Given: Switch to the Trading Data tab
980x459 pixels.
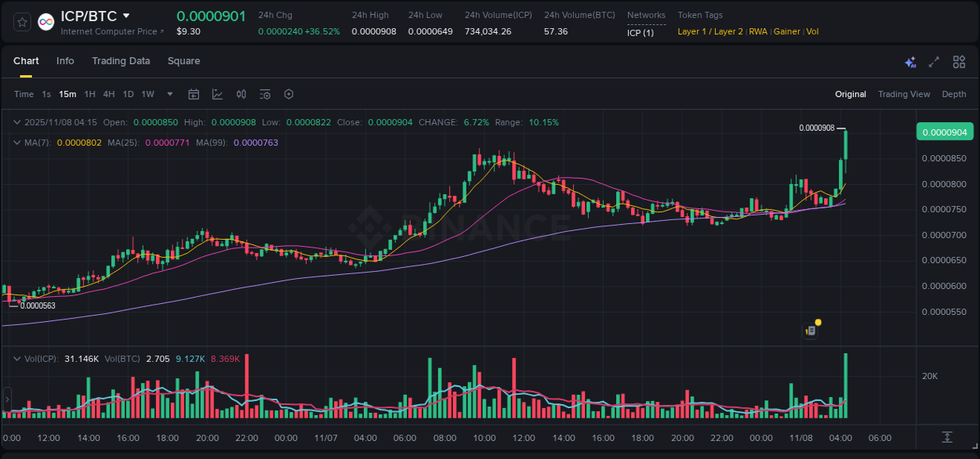Looking at the screenshot, I should point(121,61).
